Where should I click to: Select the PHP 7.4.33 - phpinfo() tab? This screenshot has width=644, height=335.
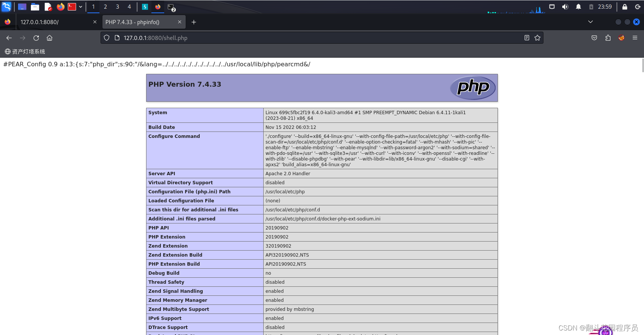click(144, 22)
